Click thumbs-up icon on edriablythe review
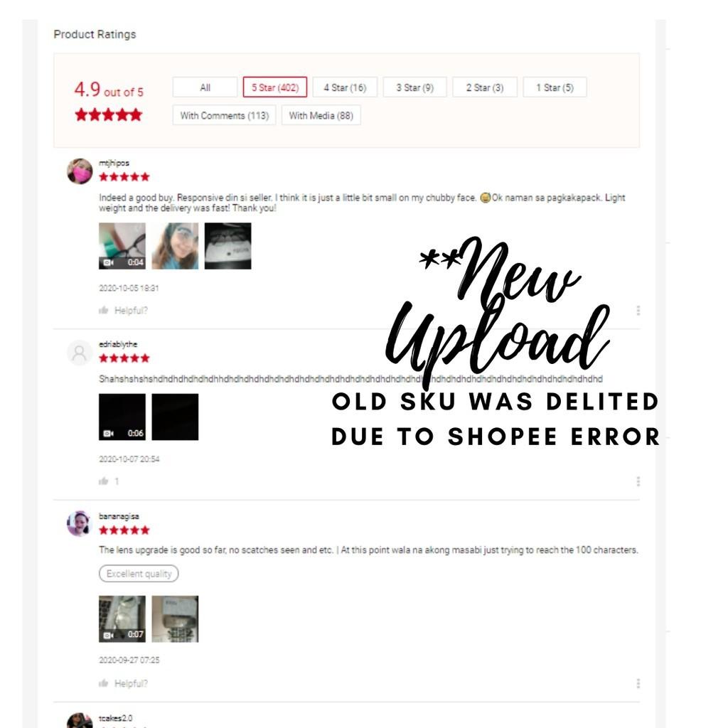The height and width of the screenshot is (728, 728). pos(104,481)
